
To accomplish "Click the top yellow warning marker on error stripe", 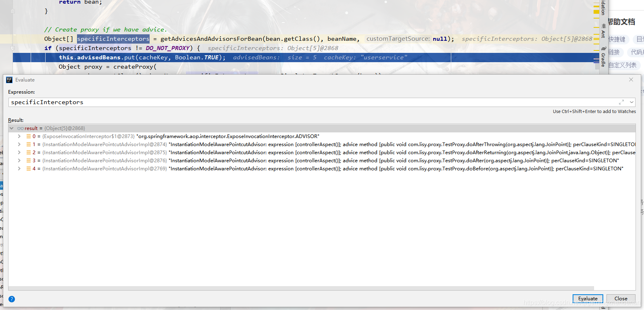I will coord(596,6).
